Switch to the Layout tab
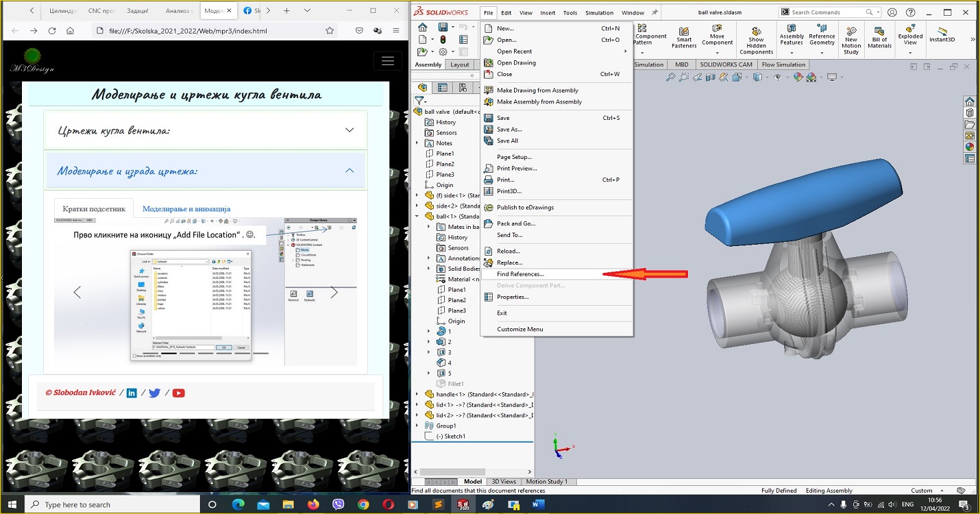 point(460,64)
